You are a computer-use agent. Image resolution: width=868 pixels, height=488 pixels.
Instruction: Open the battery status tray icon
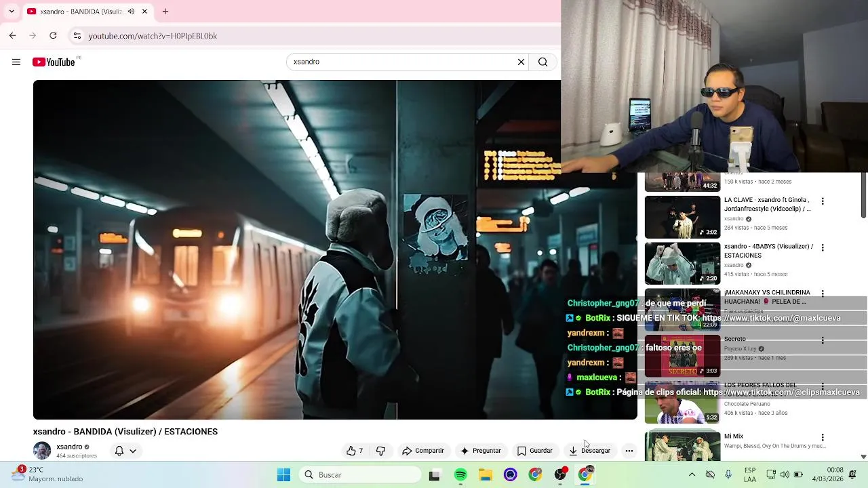[799, 474]
